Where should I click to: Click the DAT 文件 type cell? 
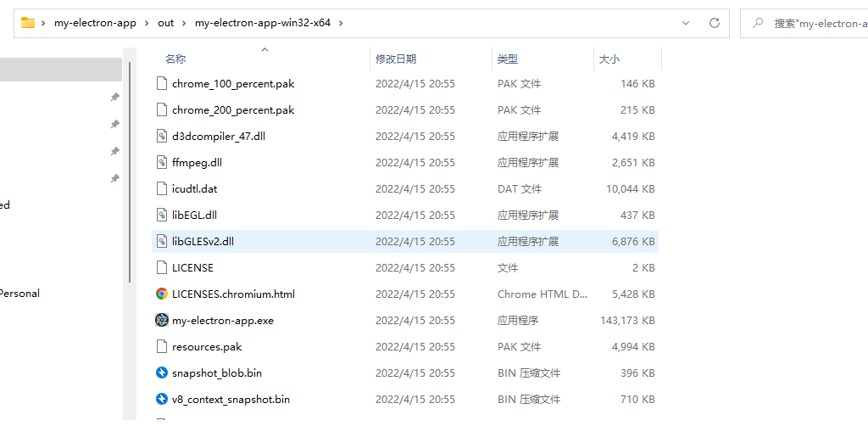[x=520, y=189]
